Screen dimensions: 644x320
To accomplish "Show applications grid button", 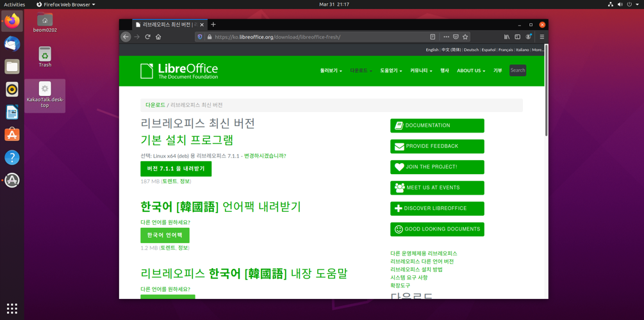I will (12, 308).
